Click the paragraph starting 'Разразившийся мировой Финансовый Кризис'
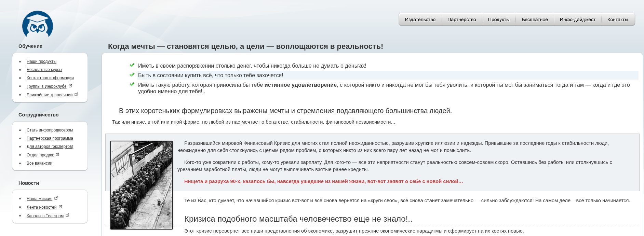This screenshot has height=236, width=644. 393,147
